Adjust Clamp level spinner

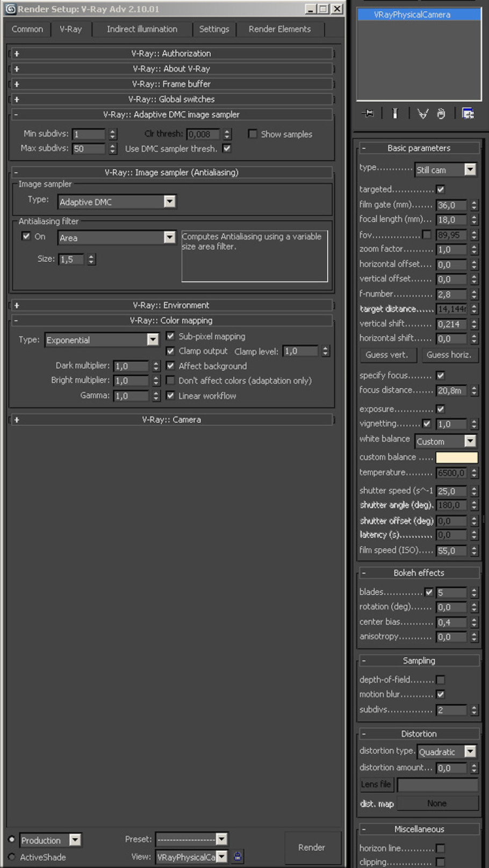(326, 351)
